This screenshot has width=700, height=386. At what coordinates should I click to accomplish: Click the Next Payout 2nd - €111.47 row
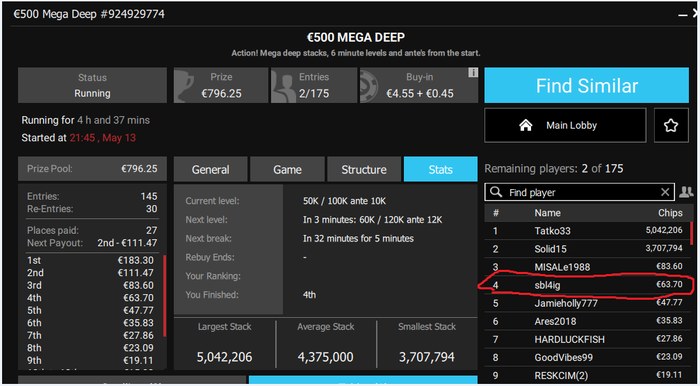tap(92, 243)
